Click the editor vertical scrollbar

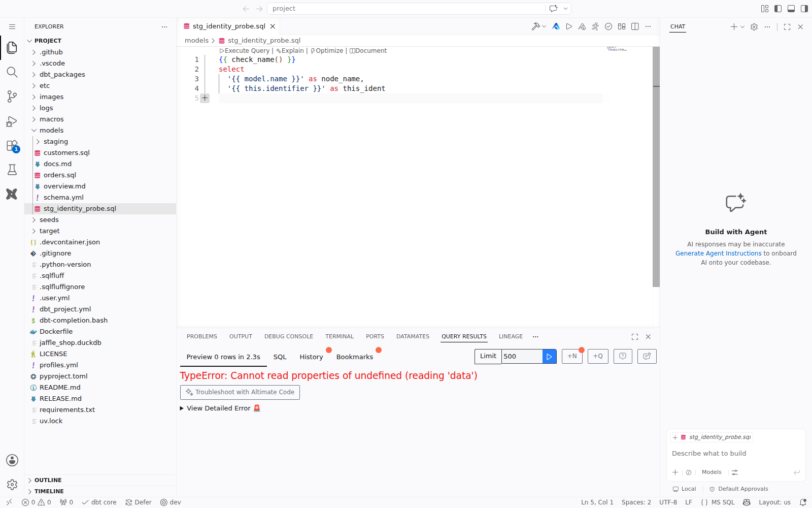[x=656, y=167]
